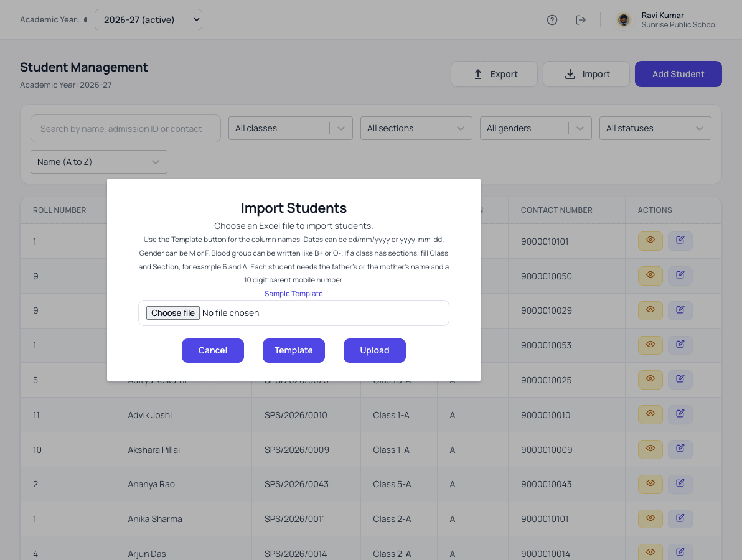Screen dimensions: 742x560
Task: Edit Arjun Das's record
Action: tap(680, 552)
